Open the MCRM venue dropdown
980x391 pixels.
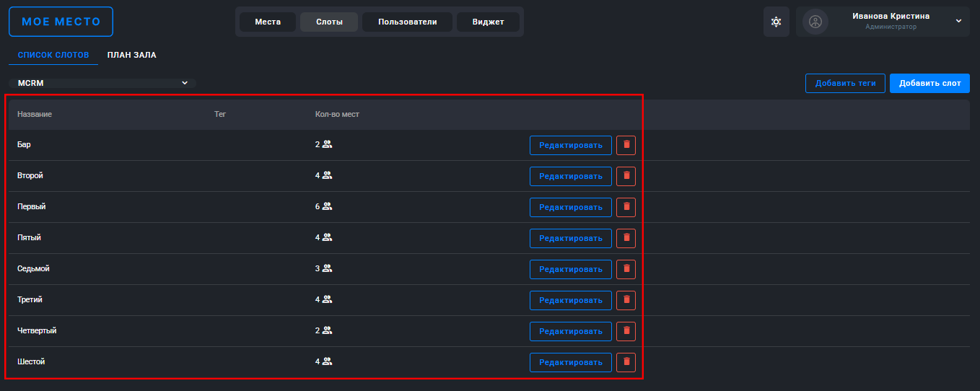(x=102, y=83)
